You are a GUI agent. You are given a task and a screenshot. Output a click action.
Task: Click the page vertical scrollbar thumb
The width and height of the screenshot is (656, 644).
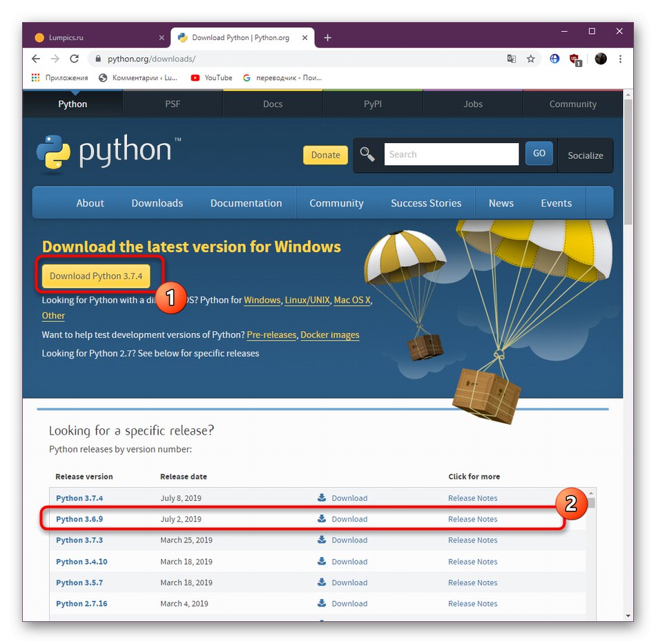tap(628, 162)
